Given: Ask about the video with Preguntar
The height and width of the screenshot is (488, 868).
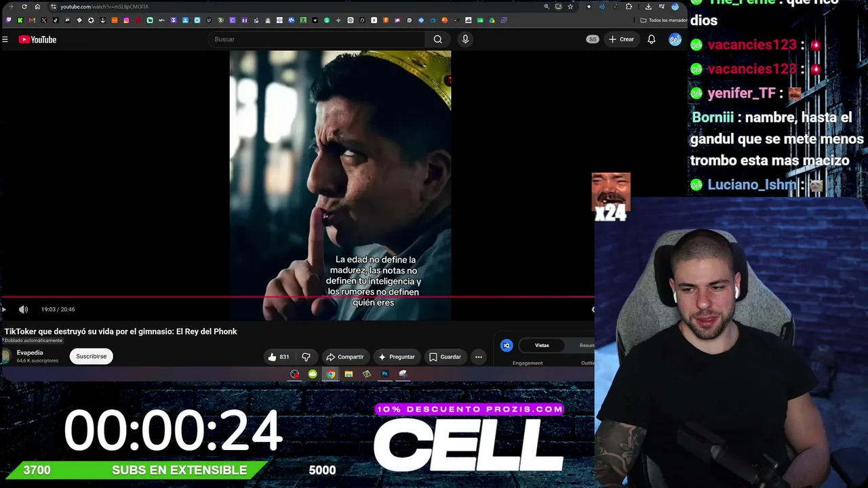Looking at the screenshot, I should pos(396,357).
